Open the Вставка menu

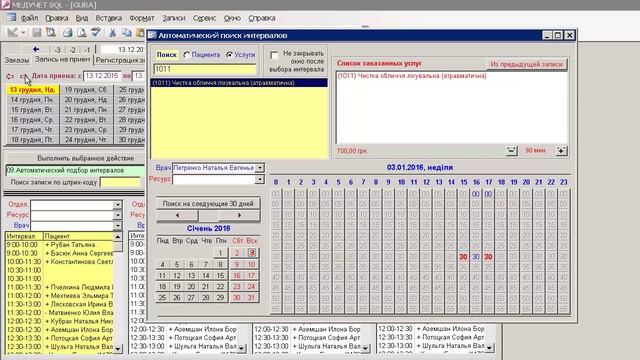[109, 18]
